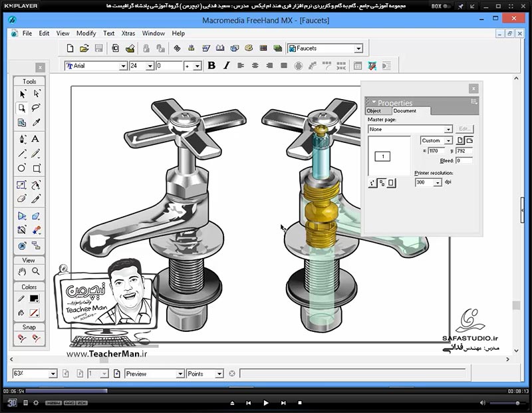This screenshot has height=413, width=532.
Task: Click the Bleed input field
Action: pyautogui.click(x=464, y=160)
